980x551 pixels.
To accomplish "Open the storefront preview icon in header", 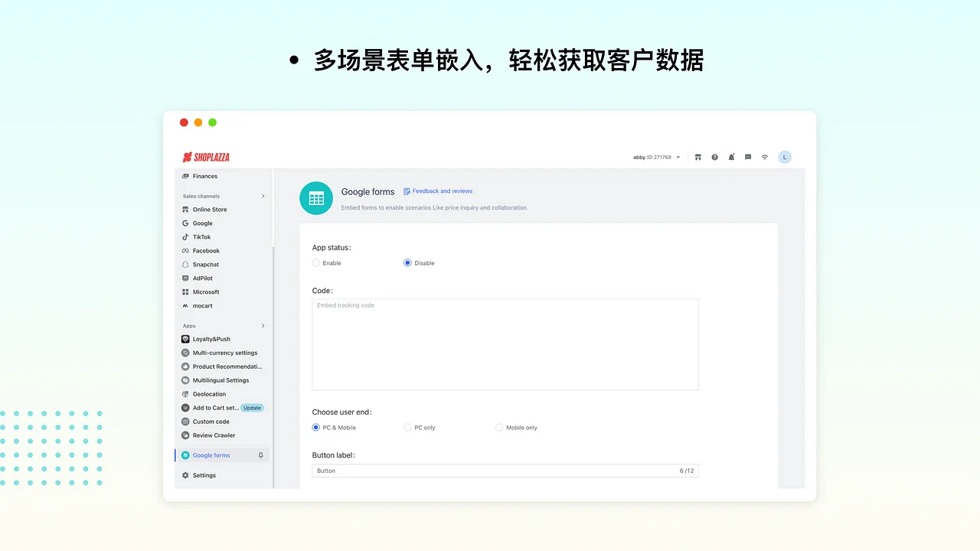I will [698, 157].
